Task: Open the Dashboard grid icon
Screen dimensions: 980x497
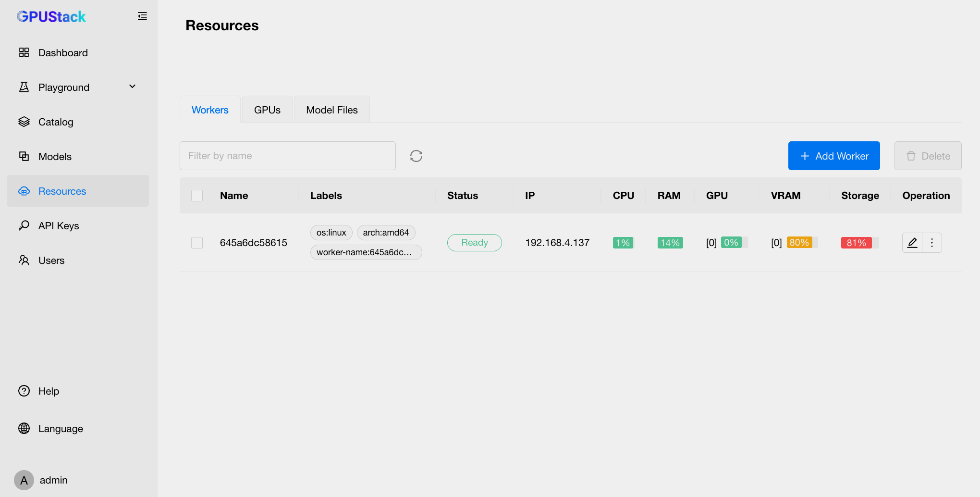Action: (x=24, y=52)
